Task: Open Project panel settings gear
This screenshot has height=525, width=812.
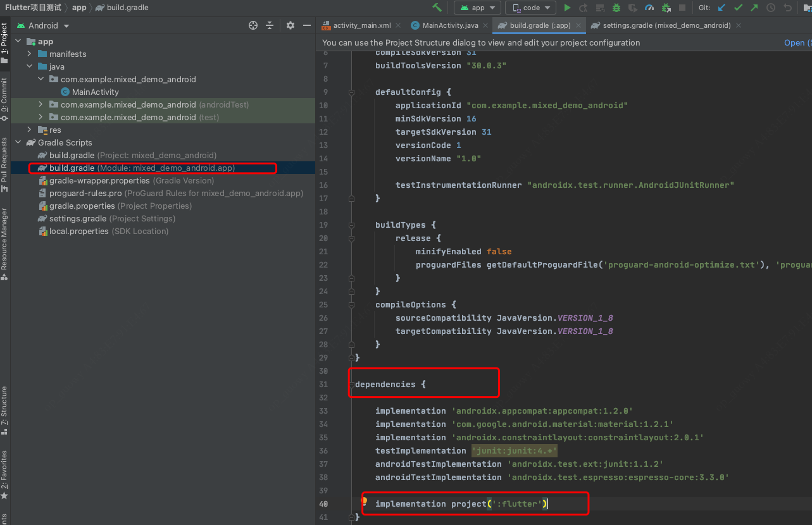Action: [x=290, y=25]
